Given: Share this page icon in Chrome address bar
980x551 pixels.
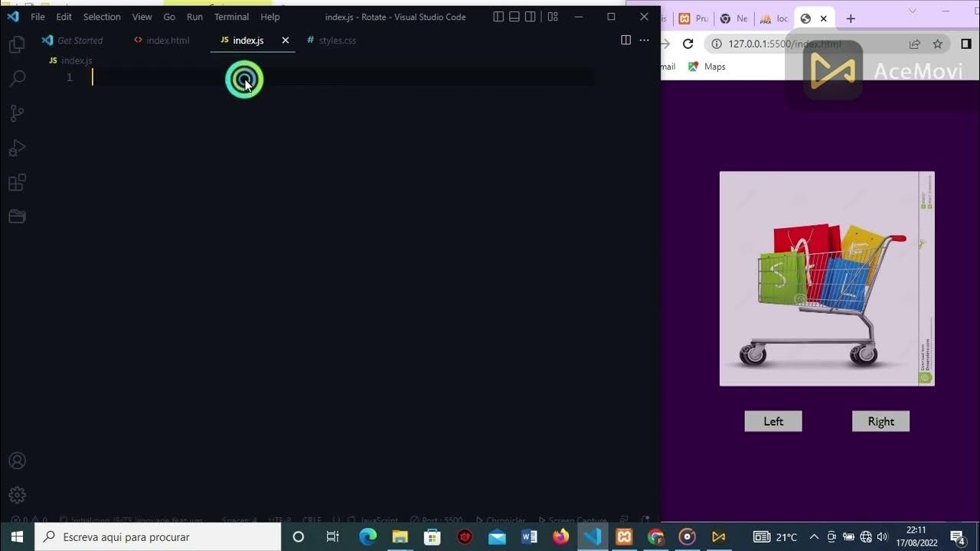Looking at the screenshot, I should click(914, 44).
